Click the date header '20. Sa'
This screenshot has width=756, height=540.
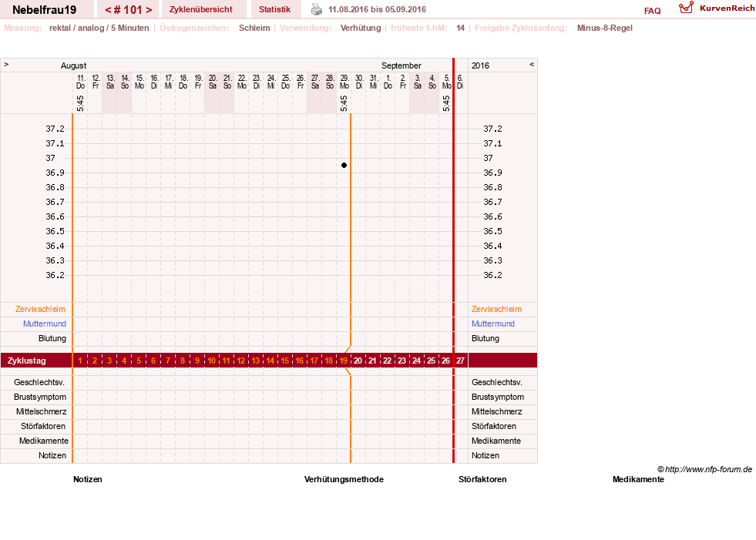tap(213, 82)
